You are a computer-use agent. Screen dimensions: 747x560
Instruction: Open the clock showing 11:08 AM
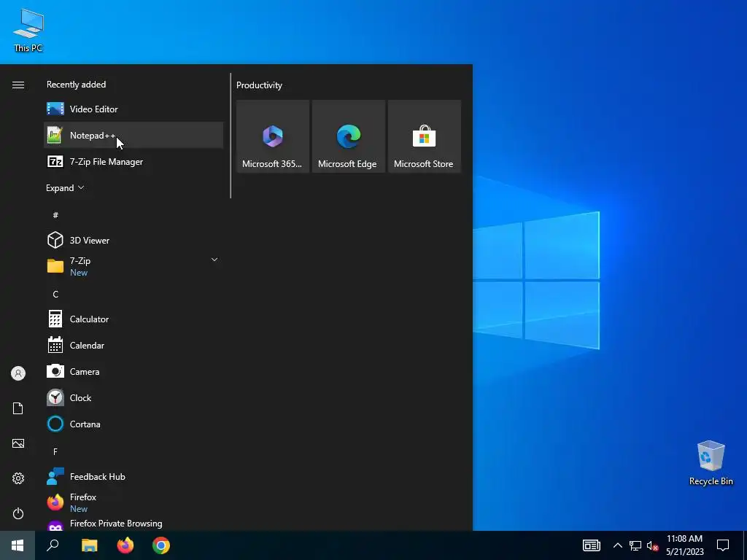pyautogui.click(x=684, y=545)
